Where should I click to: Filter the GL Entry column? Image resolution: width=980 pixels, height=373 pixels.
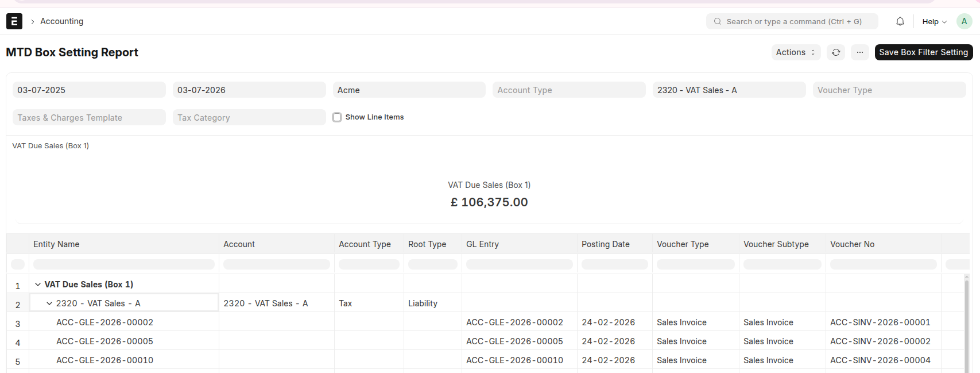coord(520,264)
